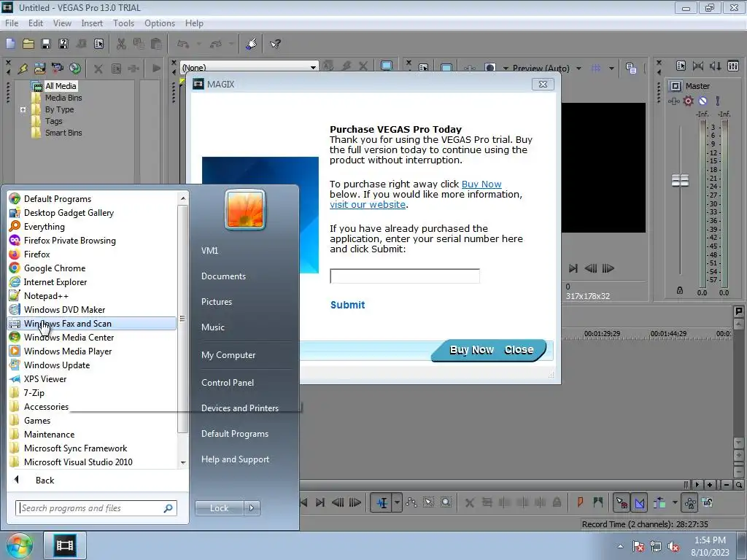Click the Dim Output speaker icon
Image resolution: width=747 pixels, height=560 pixels.
(715, 66)
